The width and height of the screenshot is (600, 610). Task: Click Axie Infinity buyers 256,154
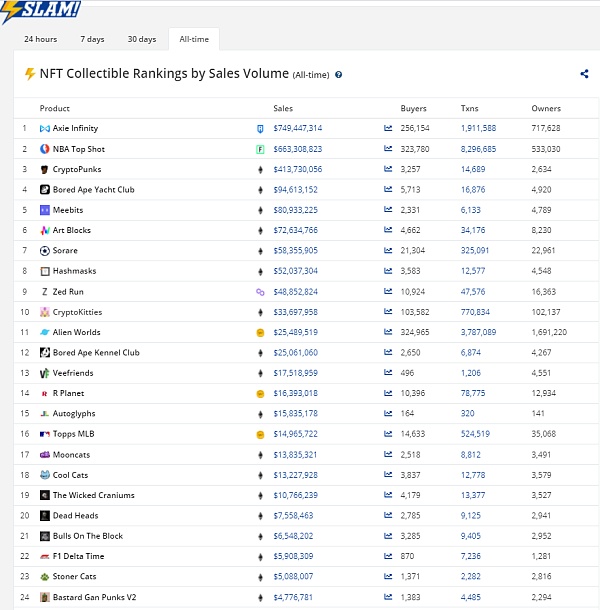[415, 128]
